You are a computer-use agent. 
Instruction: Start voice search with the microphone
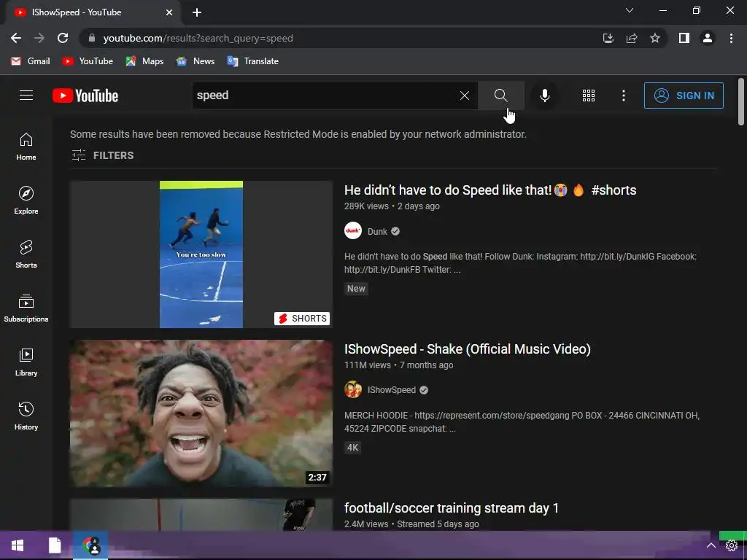click(544, 96)
